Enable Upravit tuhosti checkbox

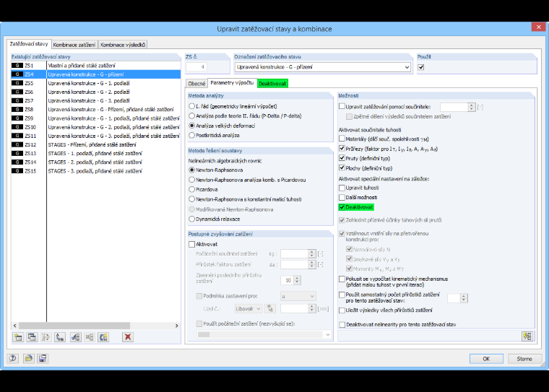tap(342, 188)
